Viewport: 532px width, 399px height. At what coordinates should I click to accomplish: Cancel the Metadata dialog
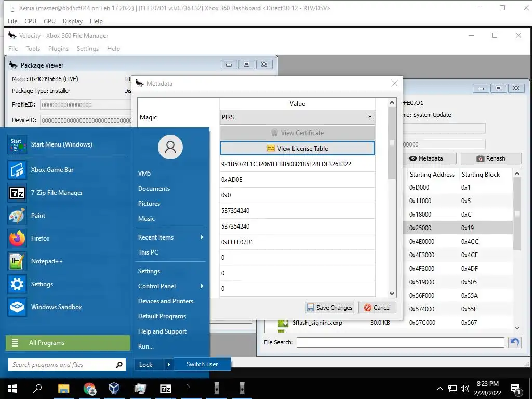(x=377, y=308)
